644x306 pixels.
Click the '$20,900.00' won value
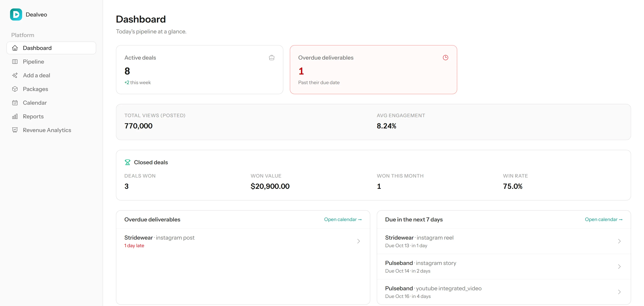click(x=270, y=186)
